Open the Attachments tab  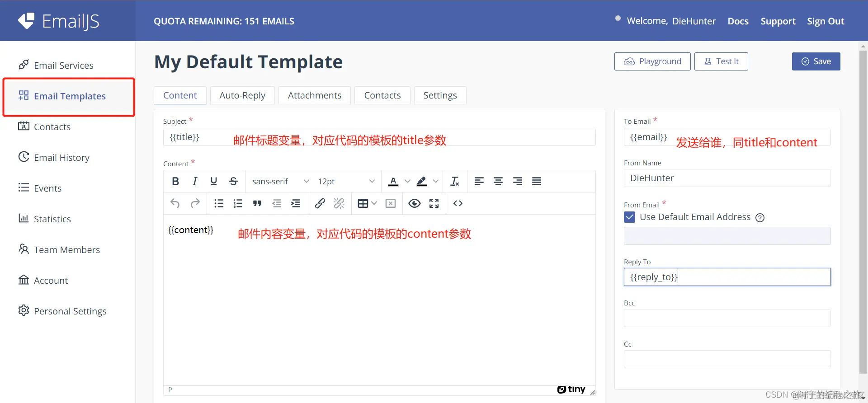(x=315, y=95)
